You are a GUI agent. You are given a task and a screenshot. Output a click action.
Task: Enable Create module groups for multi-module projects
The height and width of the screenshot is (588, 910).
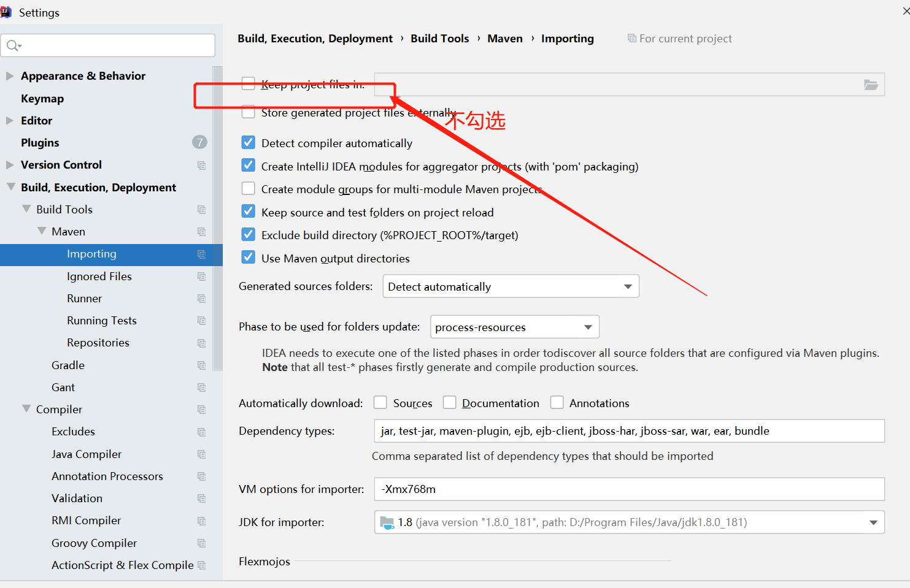(249, 189)
